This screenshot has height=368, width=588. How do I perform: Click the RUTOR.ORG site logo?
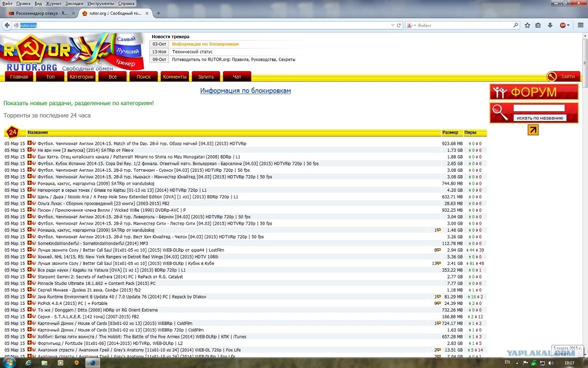pos(32,67)
